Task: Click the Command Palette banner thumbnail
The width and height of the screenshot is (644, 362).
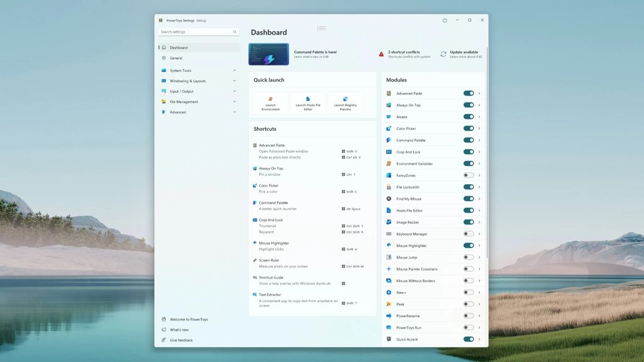Action: 269,54
